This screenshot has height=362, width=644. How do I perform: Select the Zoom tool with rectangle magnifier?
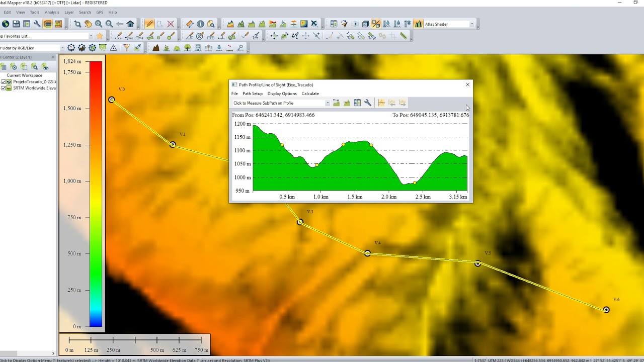pos(77,24)
